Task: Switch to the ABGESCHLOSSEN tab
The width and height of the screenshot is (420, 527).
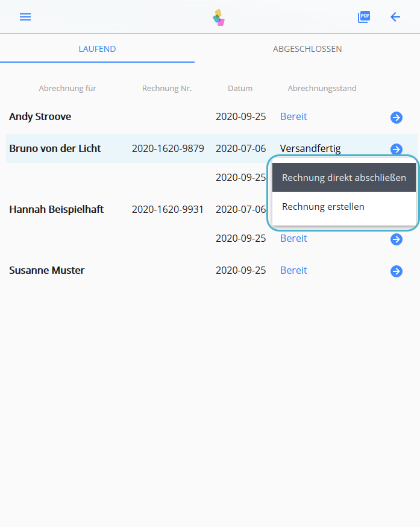Action: 307,49
